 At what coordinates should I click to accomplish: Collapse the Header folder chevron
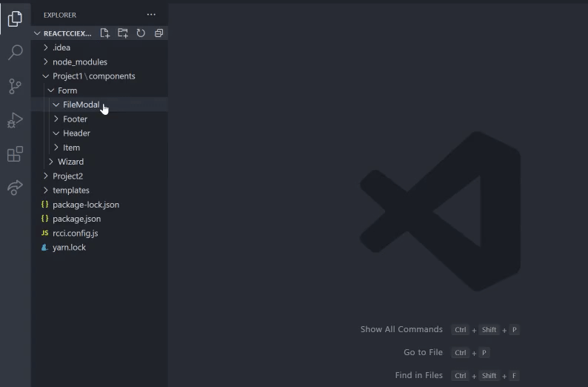tap(56, 133)
